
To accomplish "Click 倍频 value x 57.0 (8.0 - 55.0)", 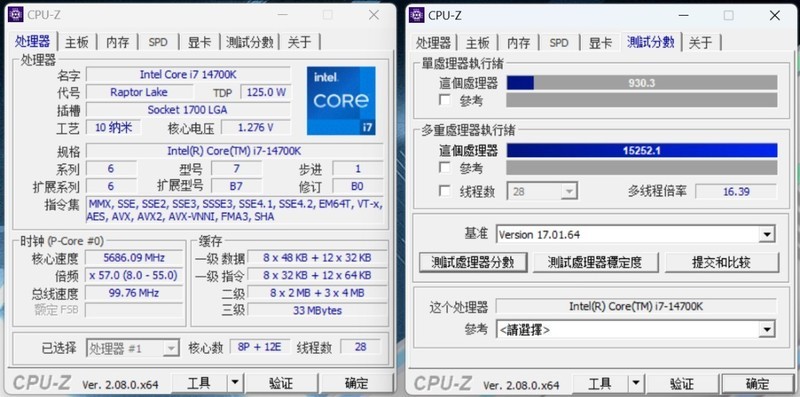I will 134,276.
